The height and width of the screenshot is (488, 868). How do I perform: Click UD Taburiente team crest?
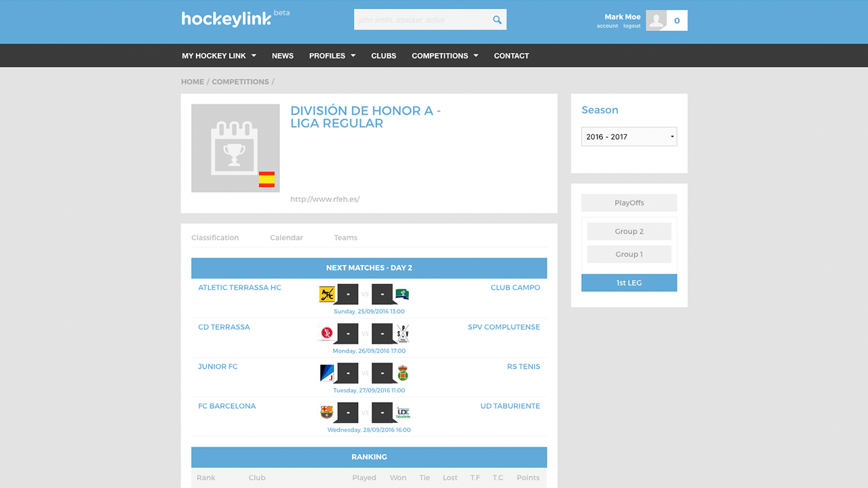(403, 412)
